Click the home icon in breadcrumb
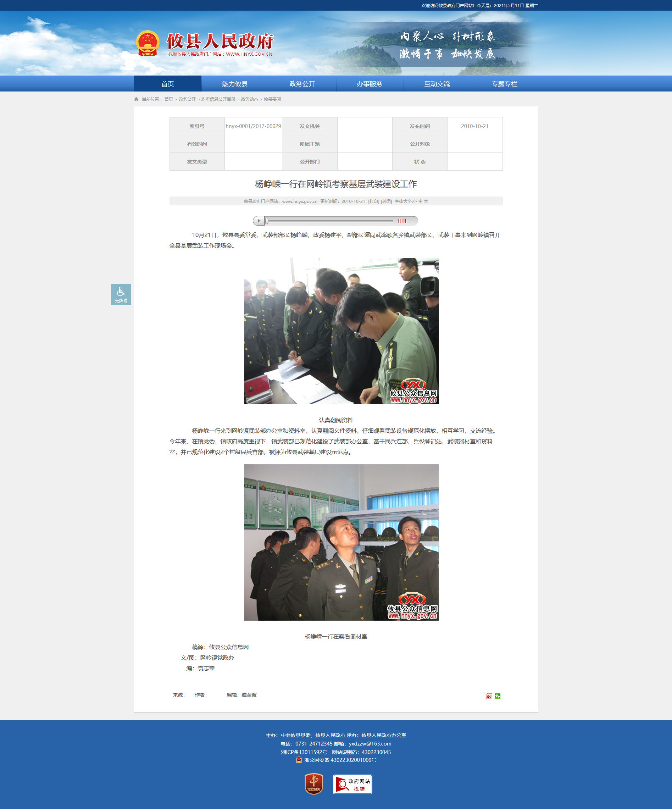This screenshot has height=809, width=672. click(x=136, y=99)
